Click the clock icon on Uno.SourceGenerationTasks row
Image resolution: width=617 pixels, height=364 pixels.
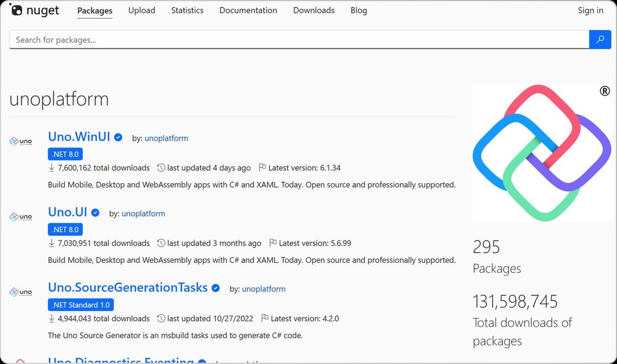pyautogui.click(x=161, y=318)
